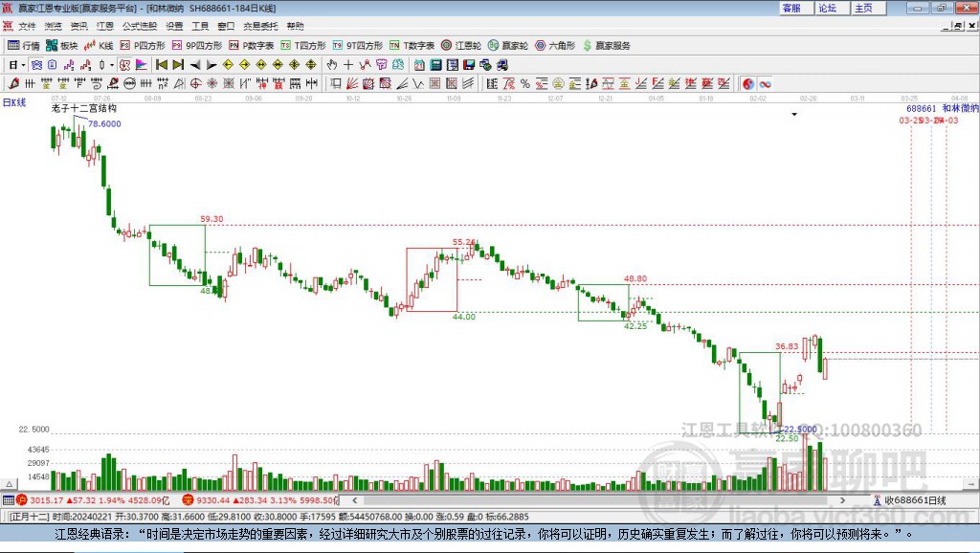This screenshot has height=553, width=980.
Task: Open the 工具 menu
Action: click(200, 26)
